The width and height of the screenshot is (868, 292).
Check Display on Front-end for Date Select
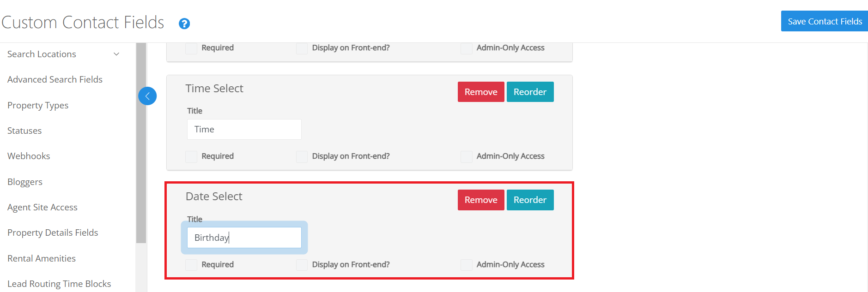coord(302,265)
